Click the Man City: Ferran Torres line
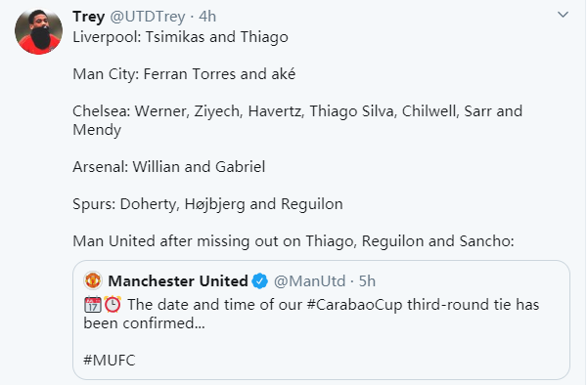Viewport: 588px width, 385px height. point(184,74)
